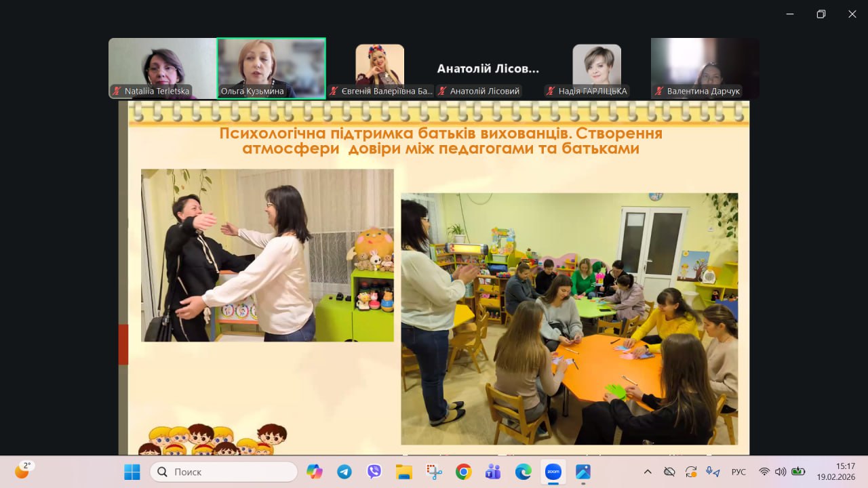
Task: Open volume control in system tray
Action: (781, 472)
